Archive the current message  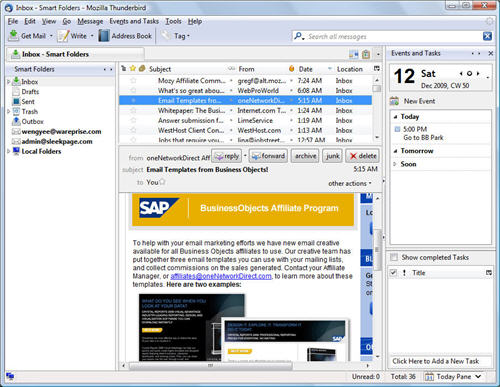point(305,156)
